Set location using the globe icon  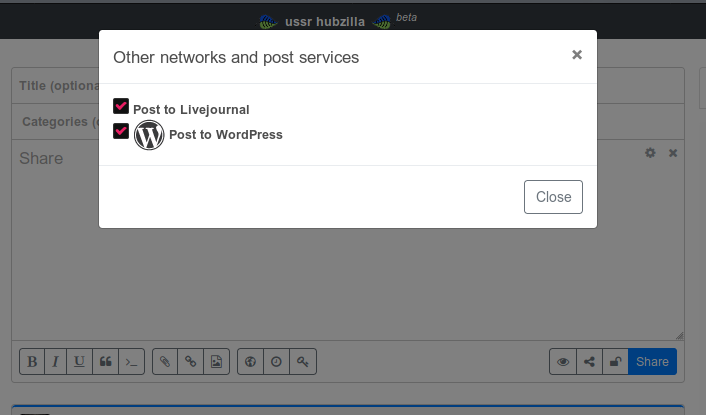point(250,361)
